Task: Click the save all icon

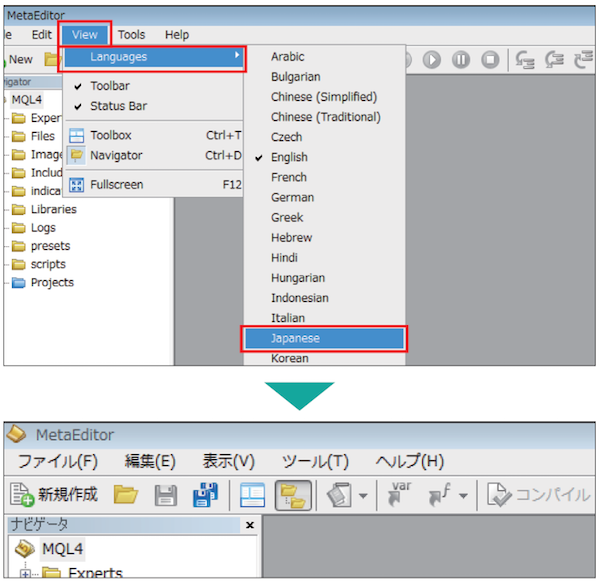Action: (206, 495)
